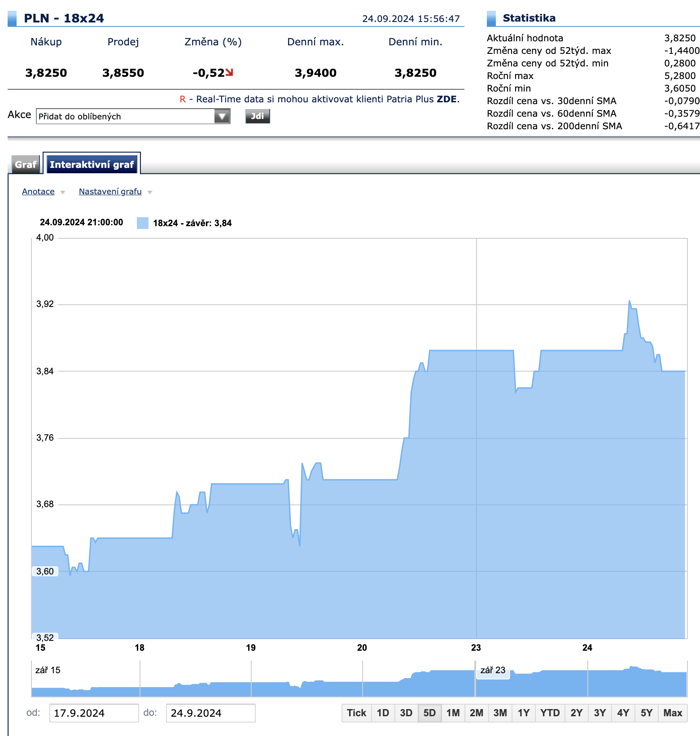Click the ZDE link for Patria Plus
Screen dimensions: 700x736
pos(446,99)
